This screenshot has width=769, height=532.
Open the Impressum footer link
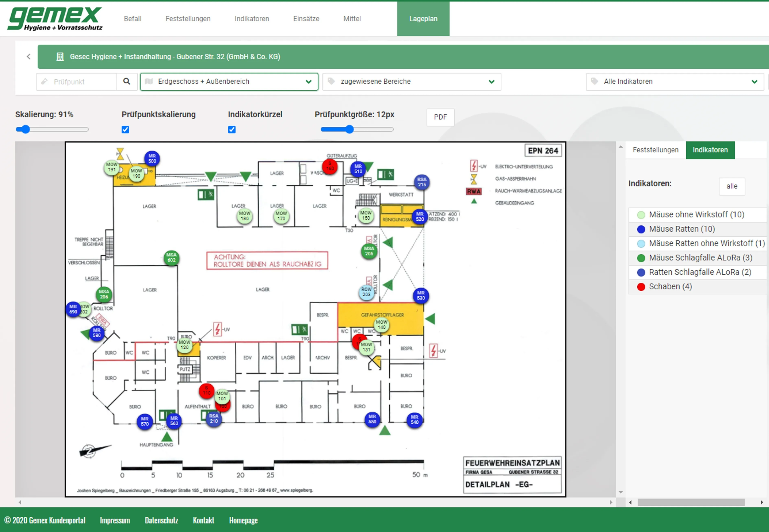115,520
